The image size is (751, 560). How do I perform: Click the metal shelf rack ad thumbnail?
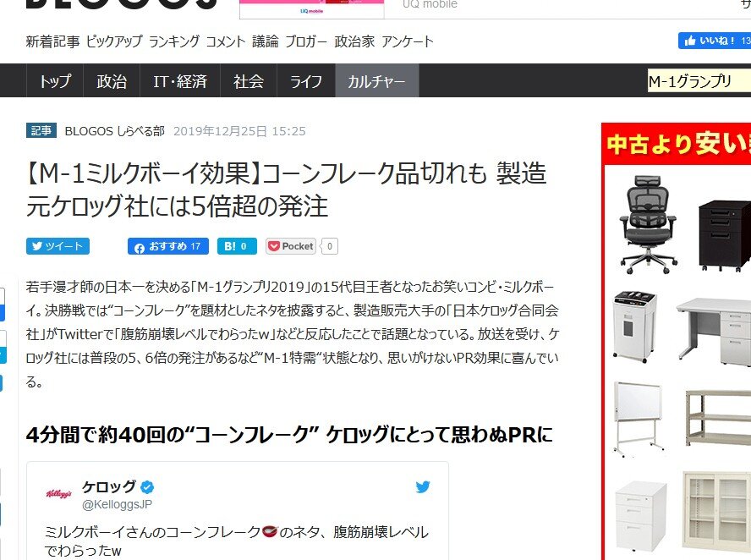pos(718,419)
